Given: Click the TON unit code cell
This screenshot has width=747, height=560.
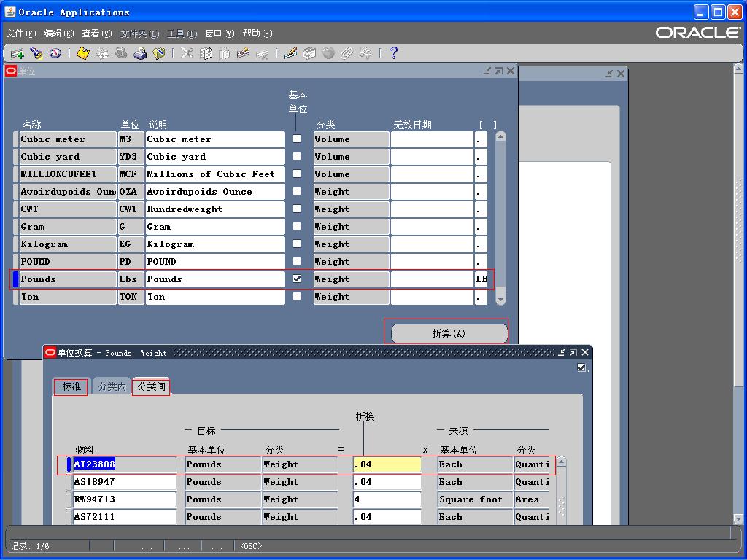Looking at the screenshot, I should 131,297.
